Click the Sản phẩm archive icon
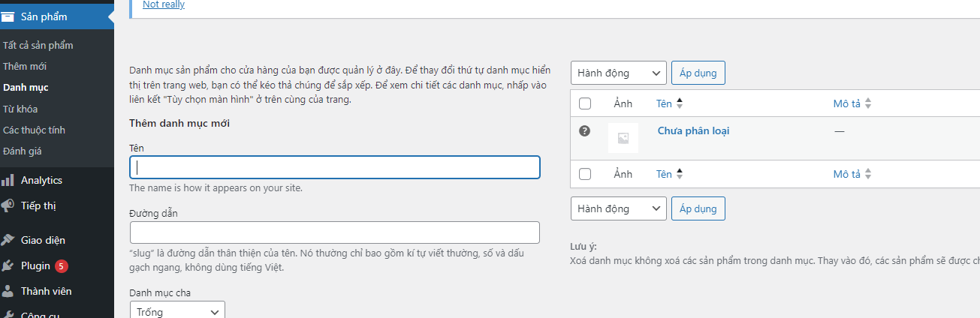Viewport: 980px width, 318px height. (x=8, y=16)
